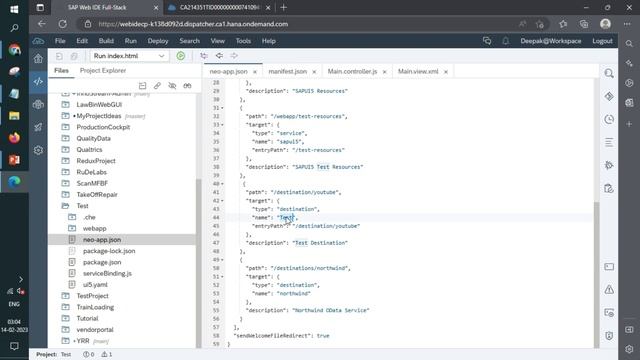Open the Help menu
The image size is (640, 360).
pos(269,41)
